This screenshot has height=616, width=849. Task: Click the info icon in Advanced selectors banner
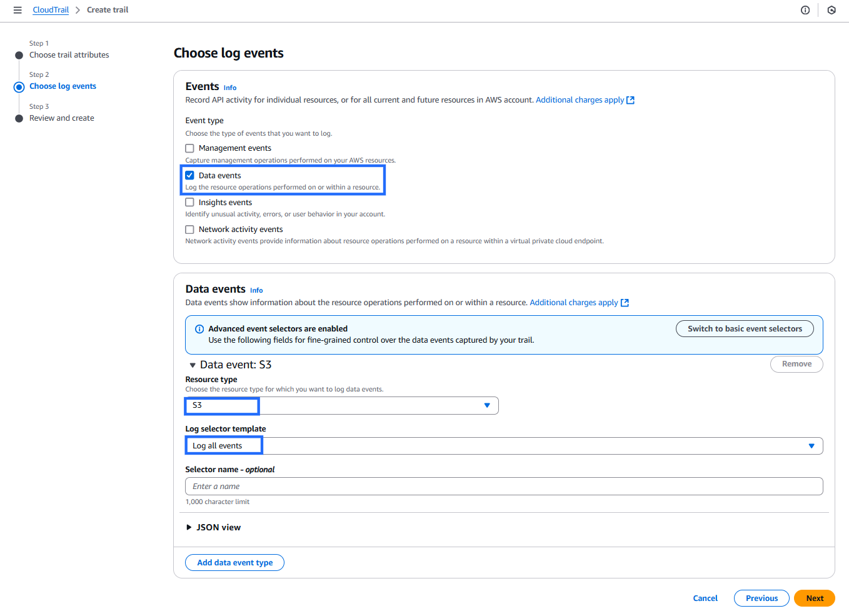coord(199,329)
